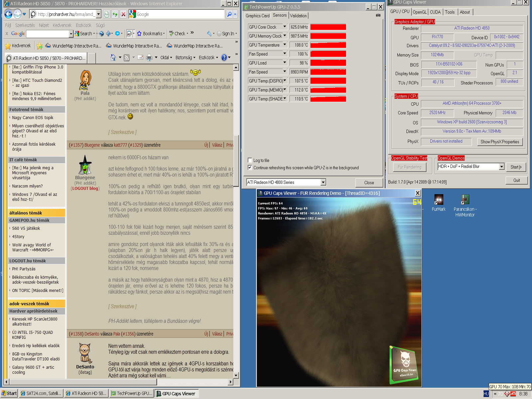Uncheck Continue refreshing in background checkbox

click(250, 168)
